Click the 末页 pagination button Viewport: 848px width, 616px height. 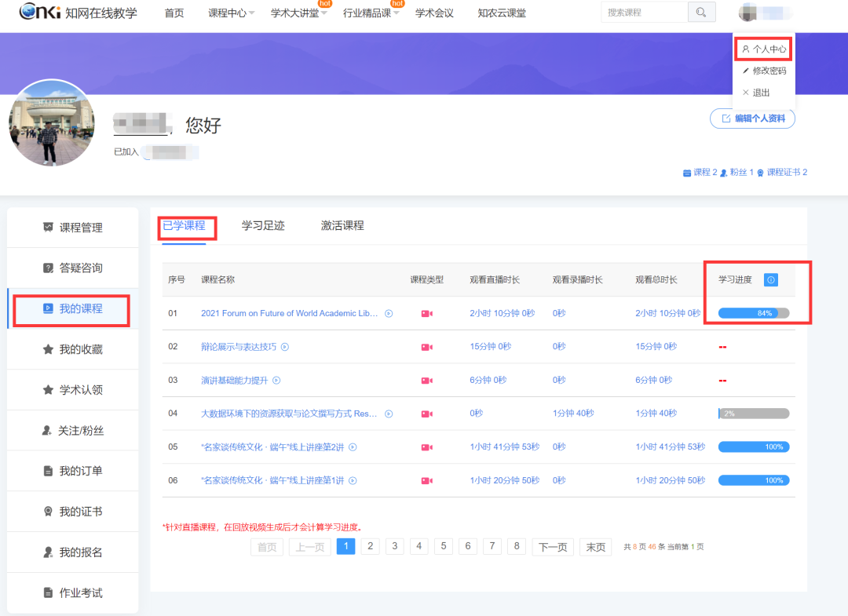point(595,547)
